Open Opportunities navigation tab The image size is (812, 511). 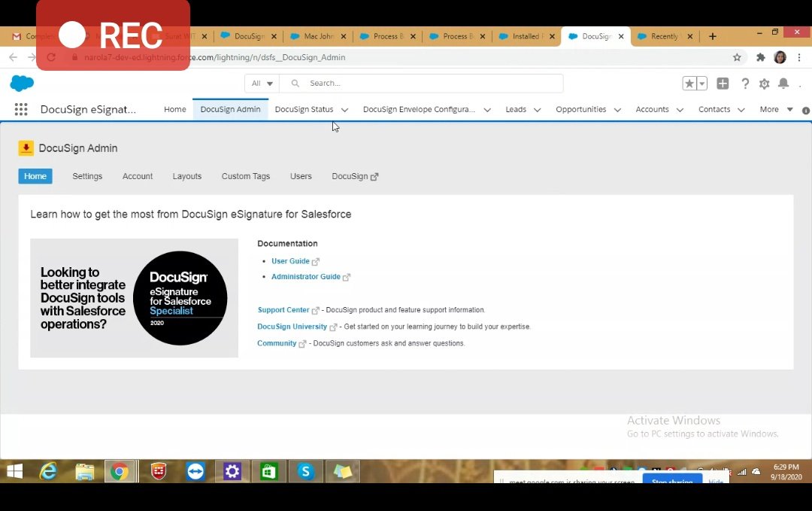[x=581, y=109]
